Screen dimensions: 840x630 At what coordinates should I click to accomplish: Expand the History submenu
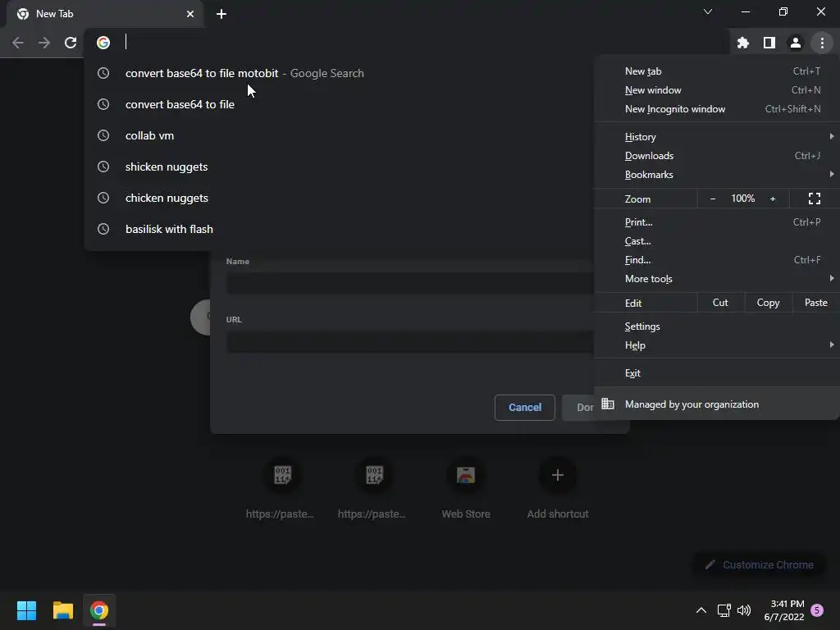(x=717, y=137)
